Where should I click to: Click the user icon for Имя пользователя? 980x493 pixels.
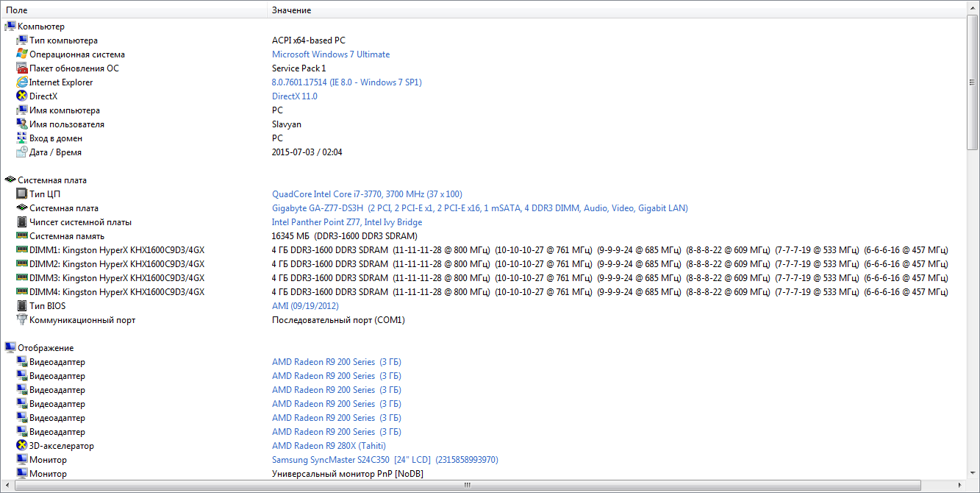(x=22, y=124)
